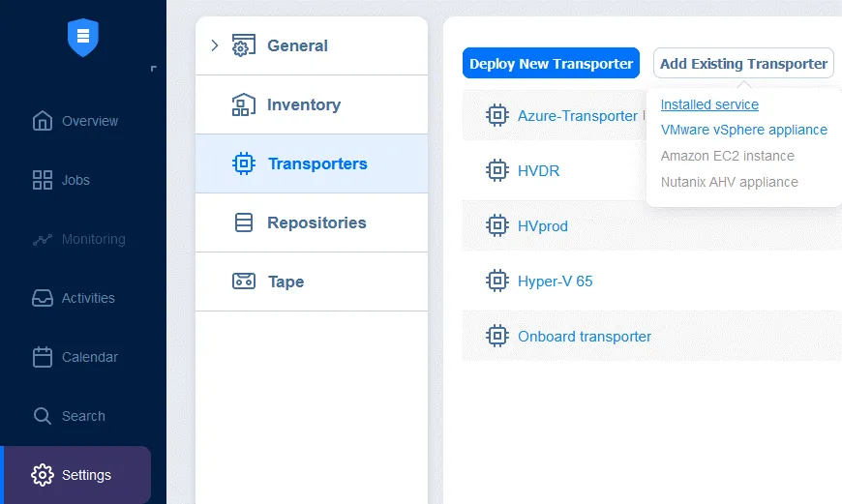The width and height of the screenshot is (842, 504).
Task: Open the Overview house icon
Action: (x=43, y=121)
